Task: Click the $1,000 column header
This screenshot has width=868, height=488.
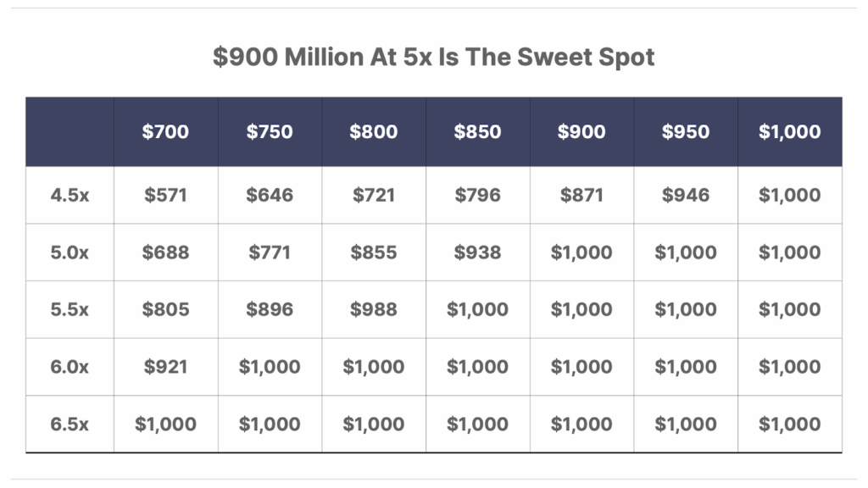Action: pyautogui.click(x=789, y=132)
